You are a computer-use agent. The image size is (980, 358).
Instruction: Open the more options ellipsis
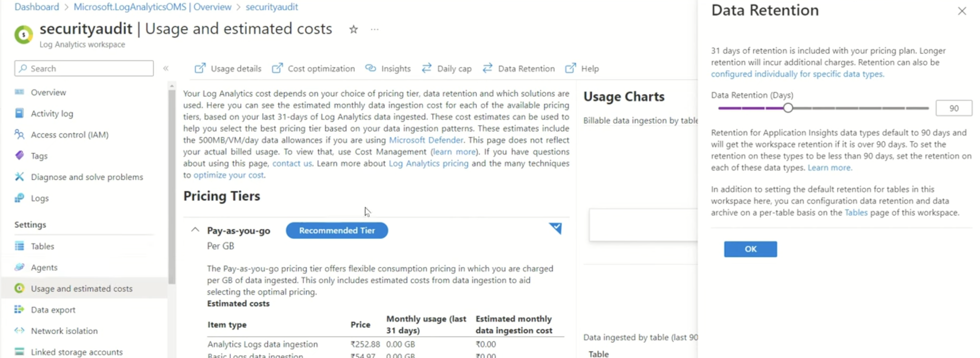point(375,29)
